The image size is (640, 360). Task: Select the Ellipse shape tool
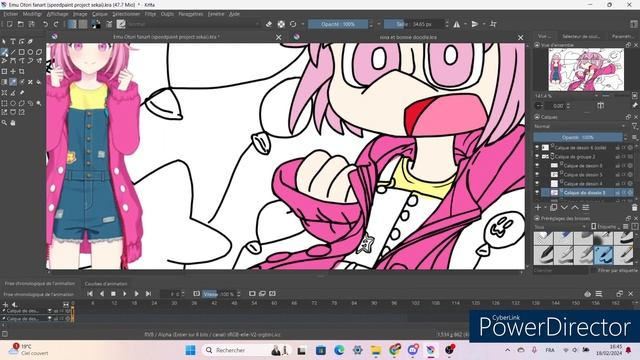(30, 52)
